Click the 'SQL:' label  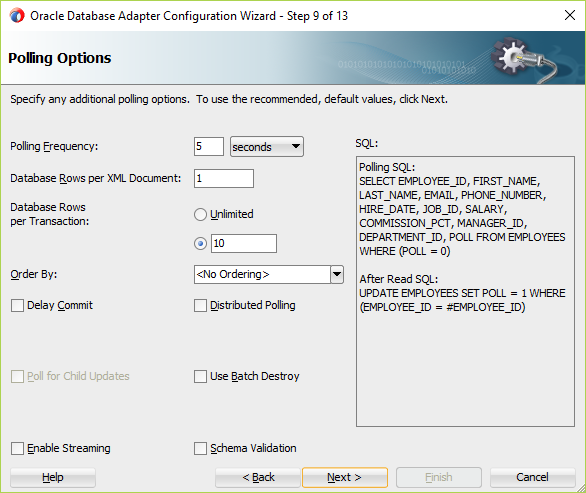coord(367,143)
